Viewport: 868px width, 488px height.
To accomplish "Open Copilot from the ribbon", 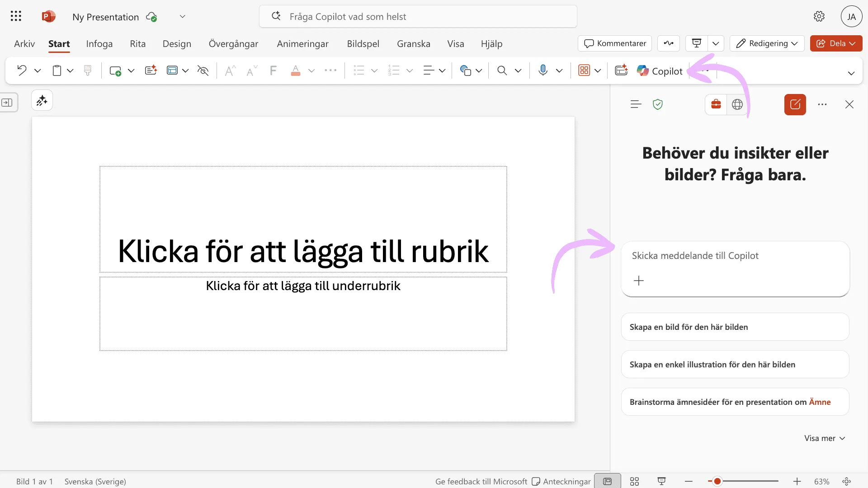I will coord(660,71).
